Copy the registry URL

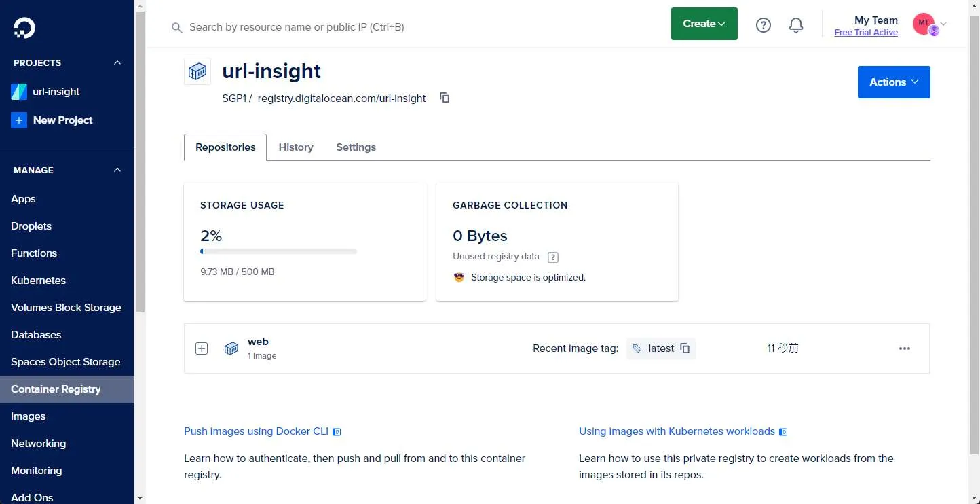(445, 98)
